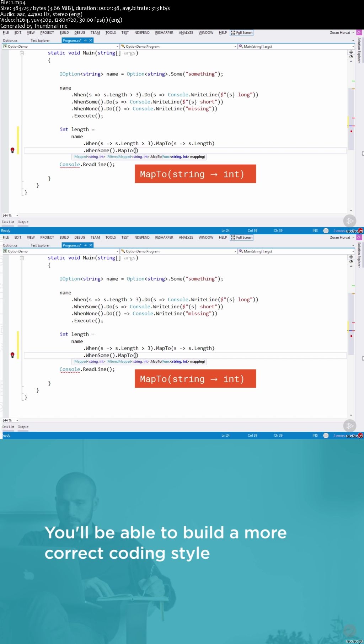The height and width of the screenshot is (644, 364).
Task: Click INS indicator in upper status bar
Action: pos(315,231)
